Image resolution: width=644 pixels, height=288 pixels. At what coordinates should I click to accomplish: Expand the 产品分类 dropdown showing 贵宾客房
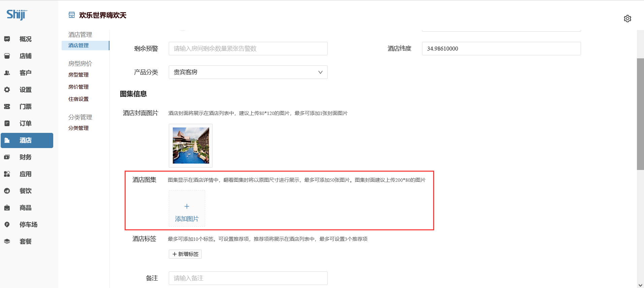[x=248, y=72]
